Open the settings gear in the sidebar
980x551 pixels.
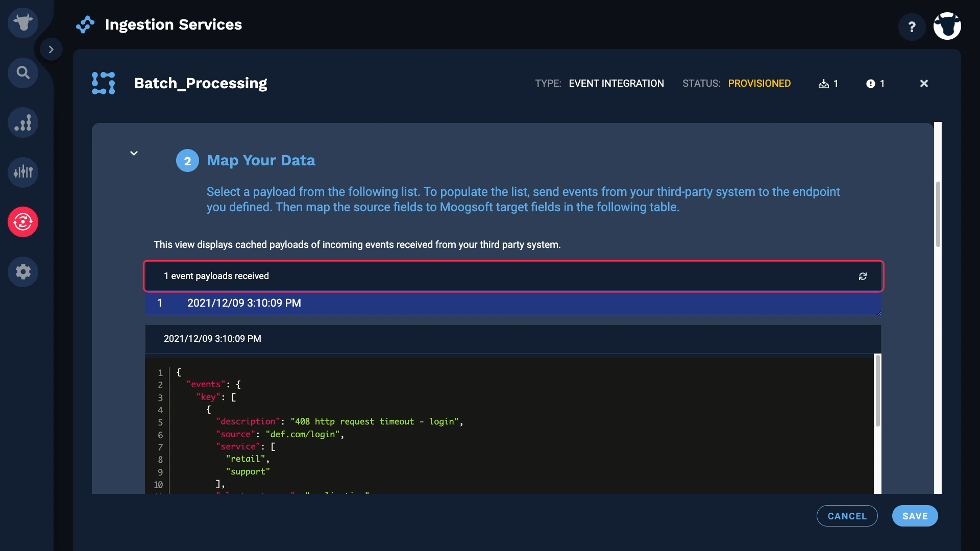point(23,271)
